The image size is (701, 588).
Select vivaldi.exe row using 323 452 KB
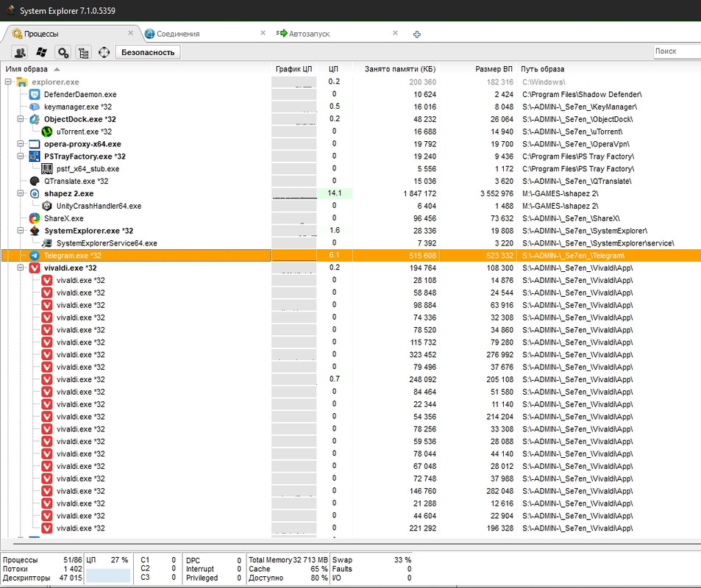[350, 355]
